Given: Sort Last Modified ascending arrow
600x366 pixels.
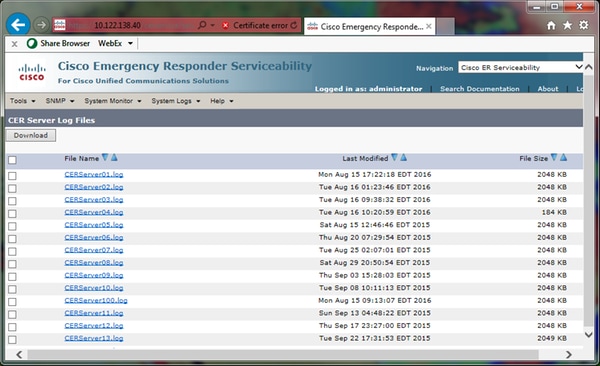Looking at the screenshot, I should click(403, 157).
